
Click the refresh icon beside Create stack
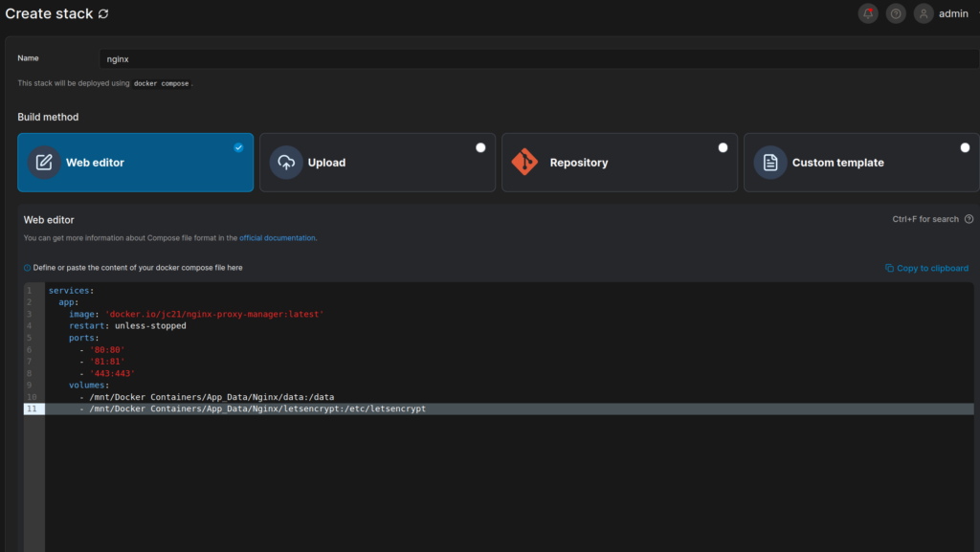point(103,13)
